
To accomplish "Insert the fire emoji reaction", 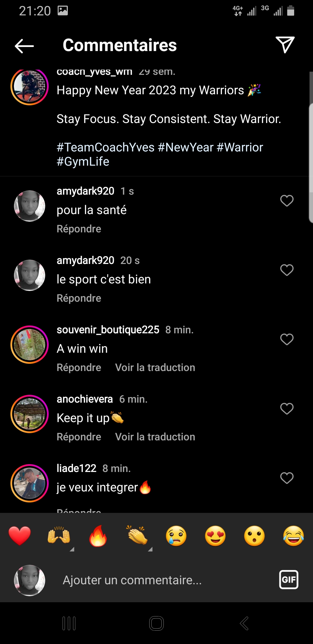I will [x=98, y=536].
